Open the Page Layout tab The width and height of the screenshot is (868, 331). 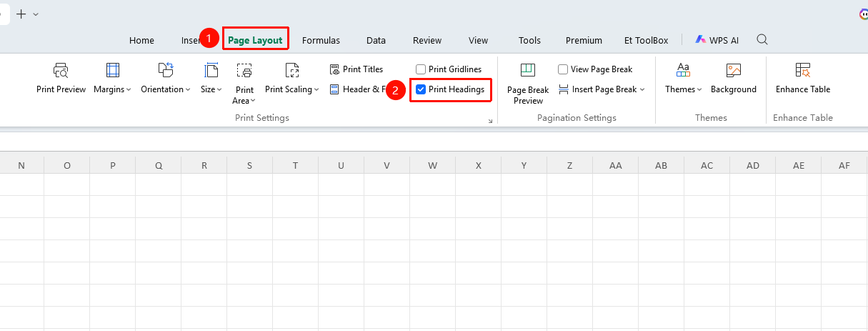tap(255, 40)
